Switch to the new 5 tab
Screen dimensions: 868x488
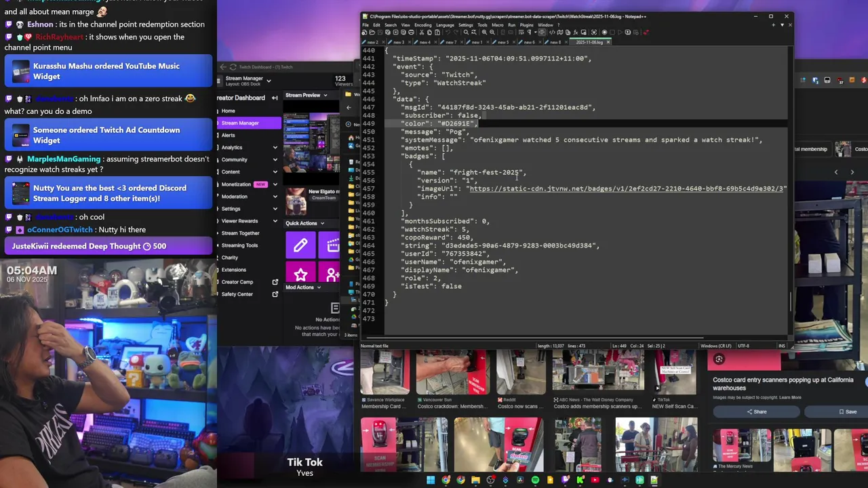coord(502,42)
